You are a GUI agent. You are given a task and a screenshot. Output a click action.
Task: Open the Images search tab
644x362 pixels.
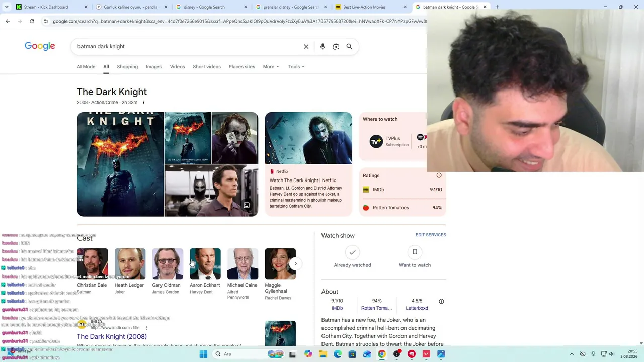pyautogui.click(x=154, y=67)
